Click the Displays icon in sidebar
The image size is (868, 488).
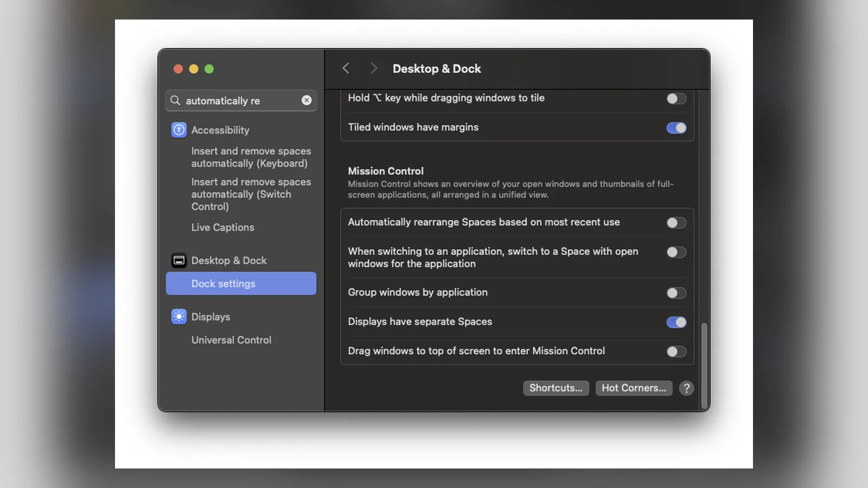(x=179, y=317)
